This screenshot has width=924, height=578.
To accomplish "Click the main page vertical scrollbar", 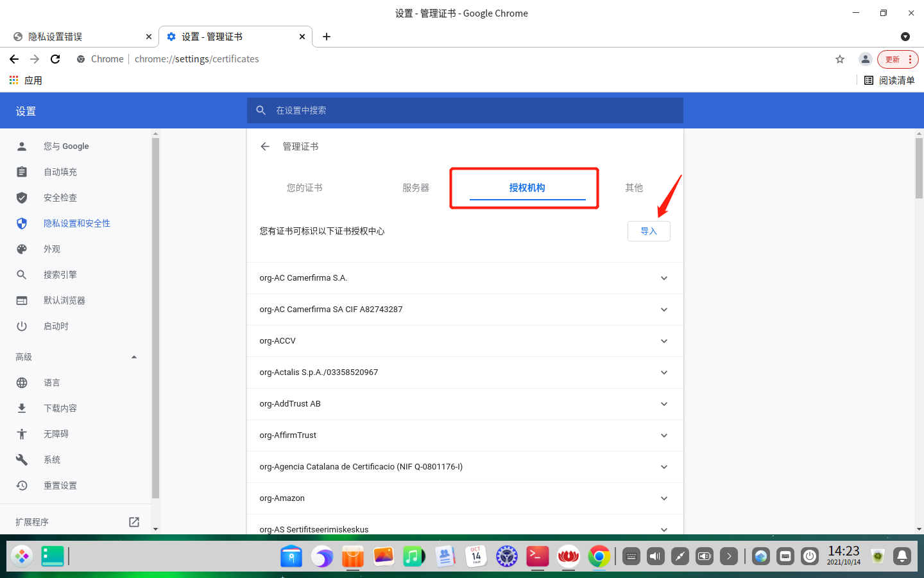I will pyautogui.click(x=919, y=168).
